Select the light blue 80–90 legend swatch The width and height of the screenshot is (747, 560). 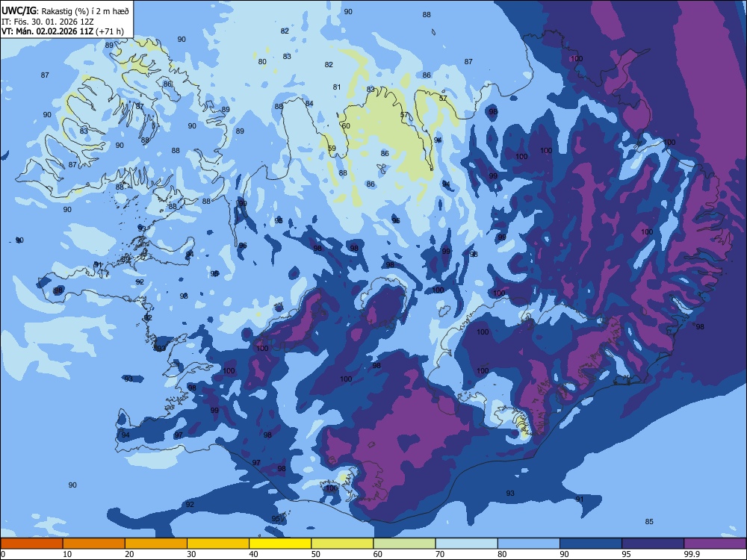(x=529, y=544)
